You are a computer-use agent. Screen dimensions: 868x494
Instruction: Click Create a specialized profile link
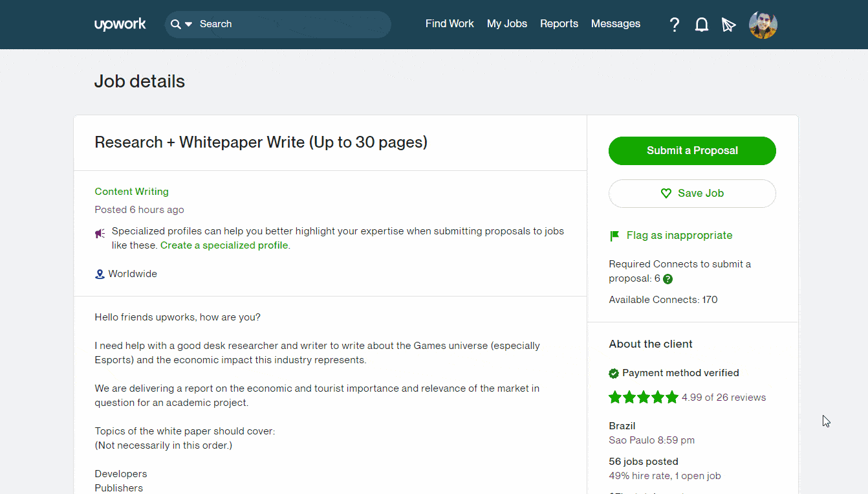point(224,245)
